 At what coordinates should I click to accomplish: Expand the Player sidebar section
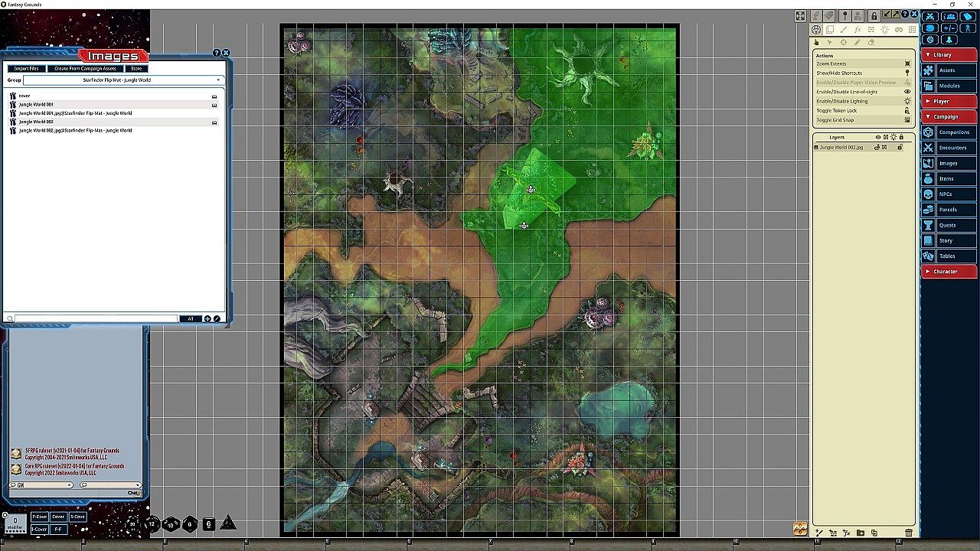click(949, 101)
